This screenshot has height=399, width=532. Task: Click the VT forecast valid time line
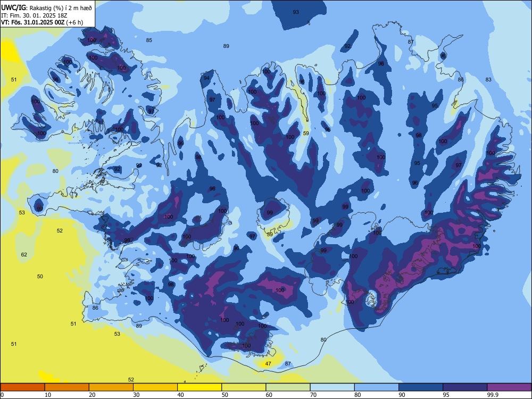41,22
